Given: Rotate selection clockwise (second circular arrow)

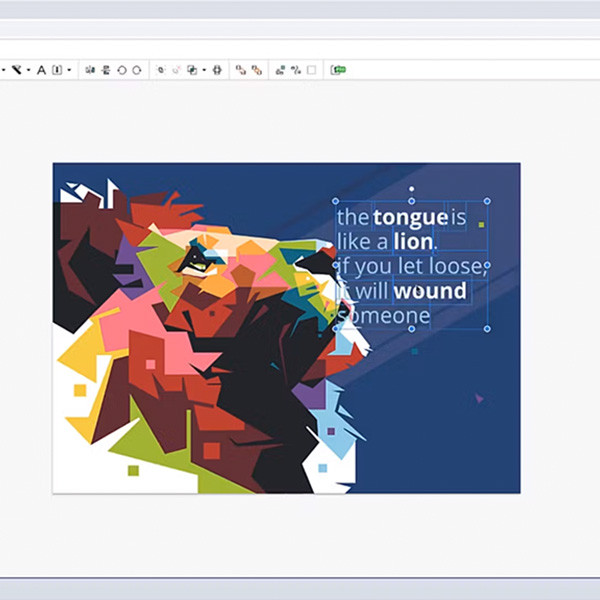Looking at the screenshot, I should click(137, 70).
